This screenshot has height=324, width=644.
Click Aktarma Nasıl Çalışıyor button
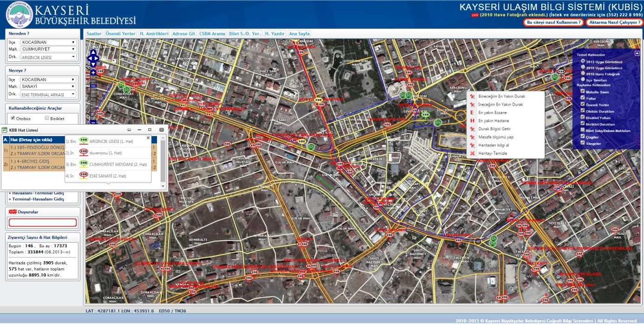tap(614, 22)
